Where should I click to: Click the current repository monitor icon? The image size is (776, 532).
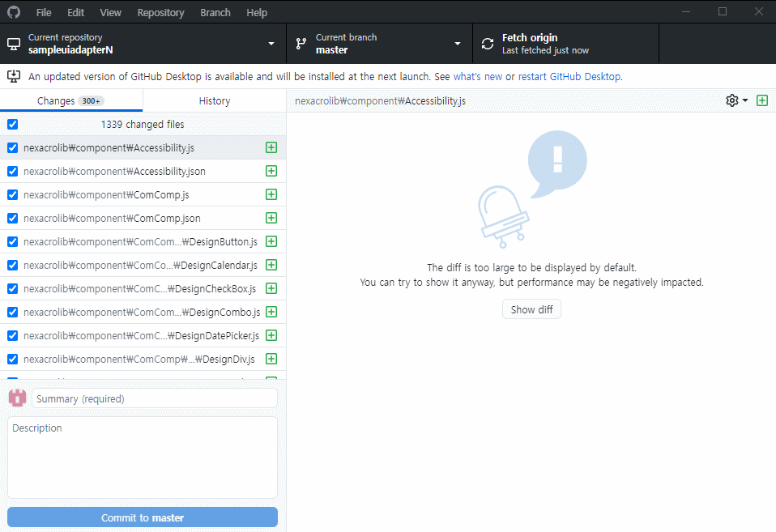pos(14,44)
